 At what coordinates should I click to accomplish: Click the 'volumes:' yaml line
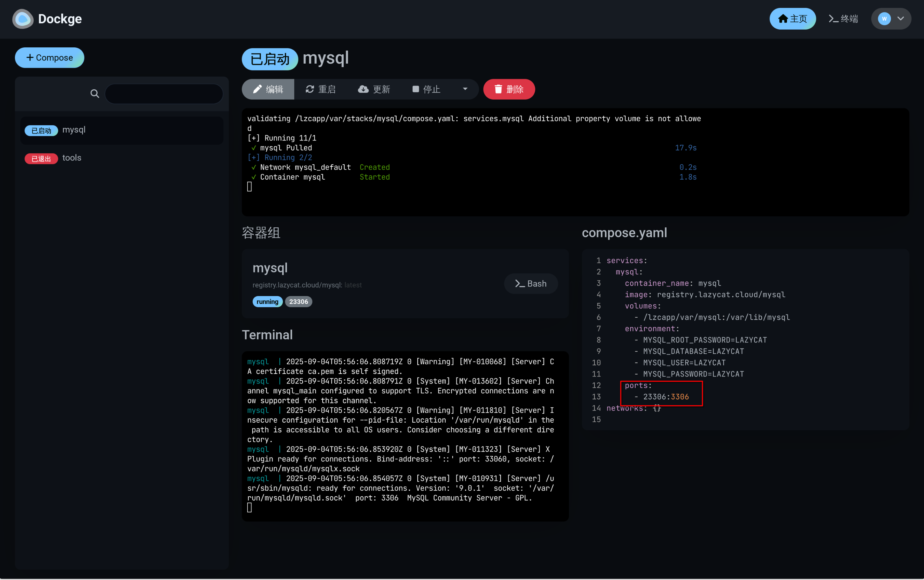click(643, 306)
